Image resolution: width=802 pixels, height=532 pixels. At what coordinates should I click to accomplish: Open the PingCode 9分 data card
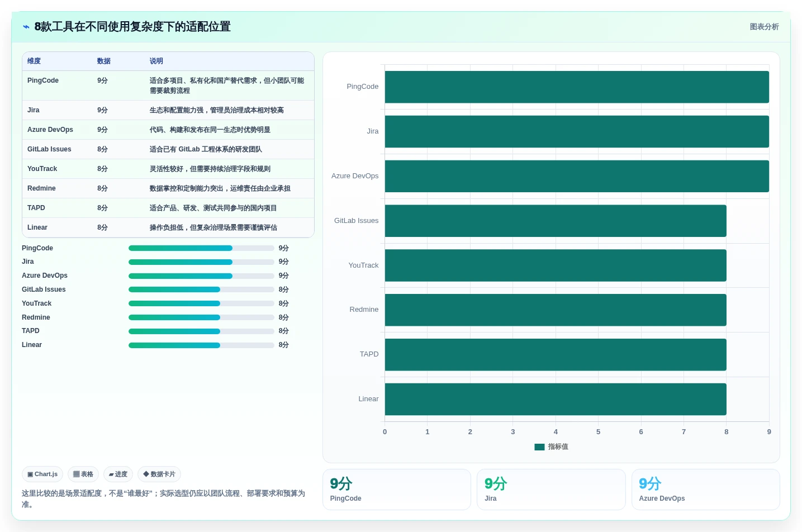(397, 490)
